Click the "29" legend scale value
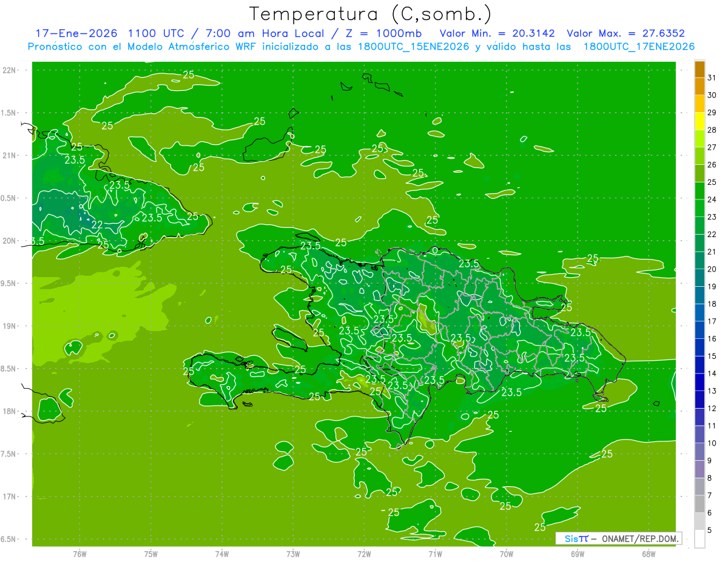This screenshot has height=562, width=728. click(712, 113)
